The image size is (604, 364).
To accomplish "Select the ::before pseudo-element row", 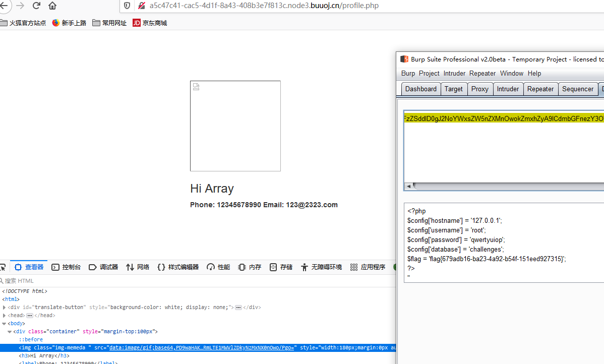I will (x=31, y=340).
